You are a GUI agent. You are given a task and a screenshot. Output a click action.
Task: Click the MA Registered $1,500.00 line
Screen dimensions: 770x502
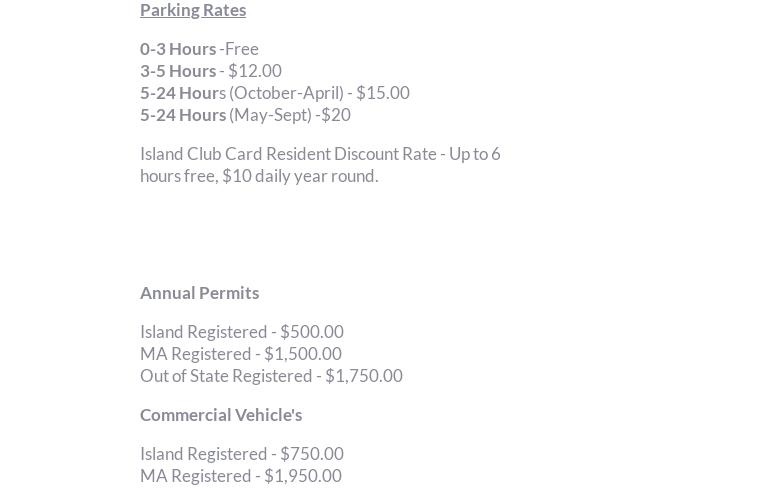[x=241, y=354]
